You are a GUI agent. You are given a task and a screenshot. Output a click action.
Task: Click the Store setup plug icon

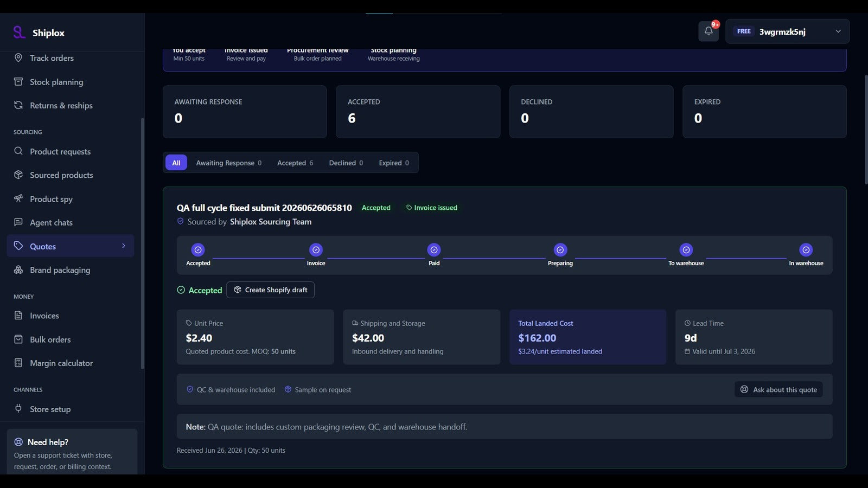18,408
